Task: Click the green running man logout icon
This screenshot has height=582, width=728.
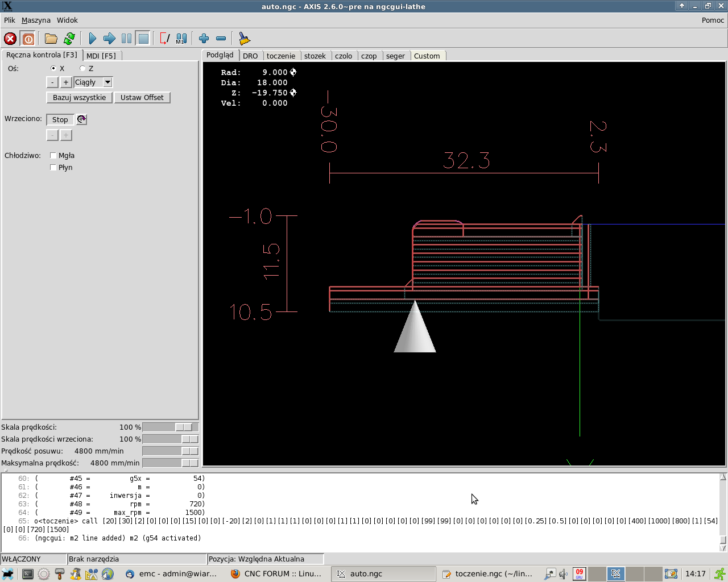Action: [x=720, y=574]
